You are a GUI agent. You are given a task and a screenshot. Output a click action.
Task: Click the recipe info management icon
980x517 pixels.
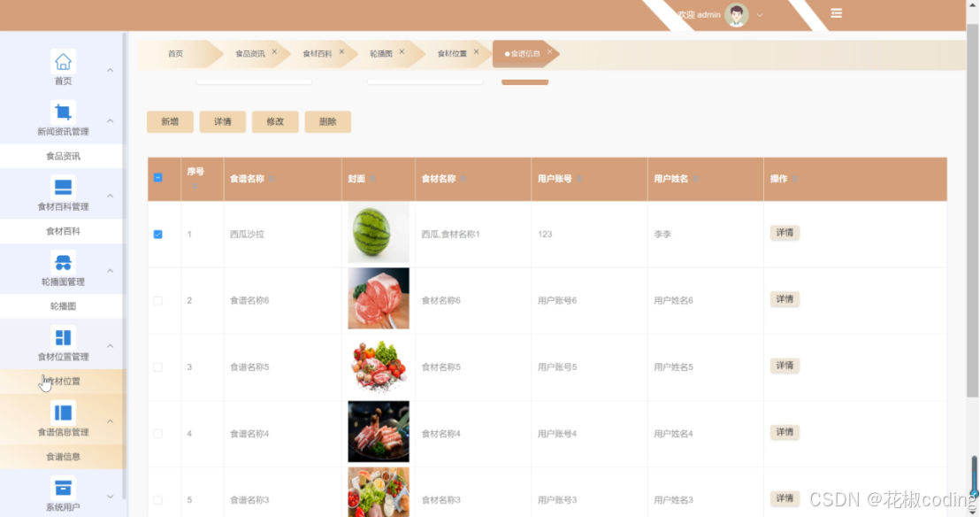coord(63,413)
